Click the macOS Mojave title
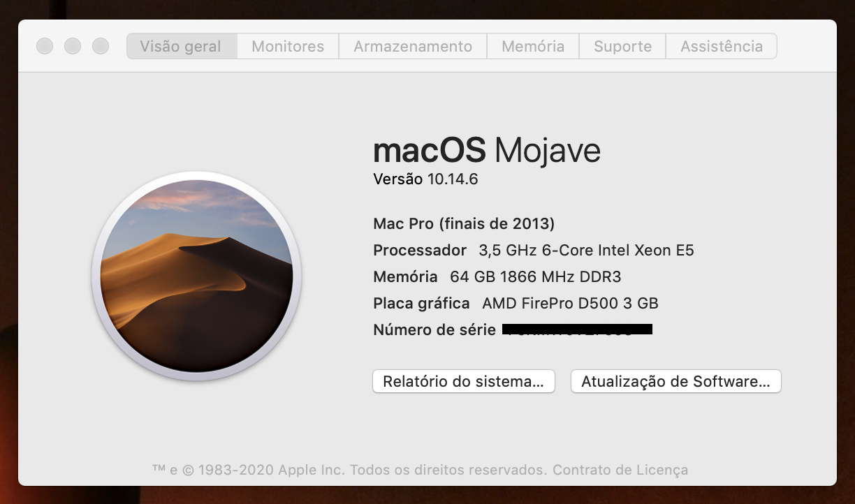The width and height of the screenshot is (855, 504). pos(486,150)
